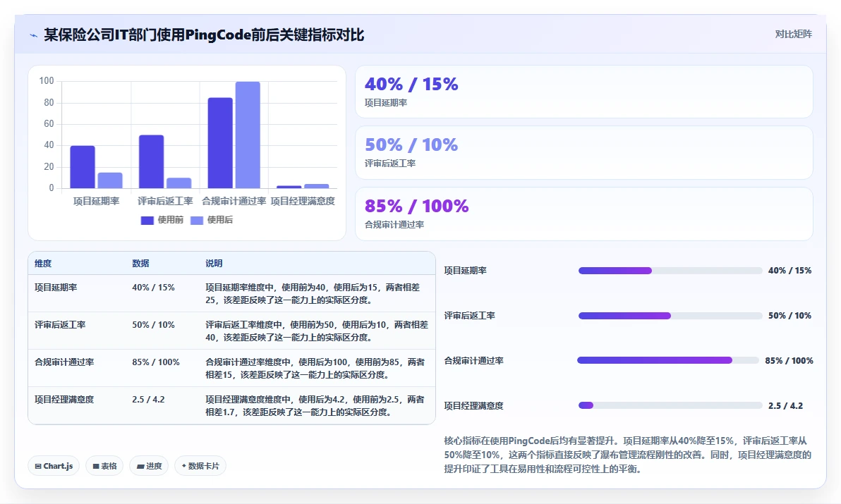Viewport: 841px width, 504px height.
Task: Select the 40% / 15% data card
Action: pyautogui.click(x=584, y=92)
